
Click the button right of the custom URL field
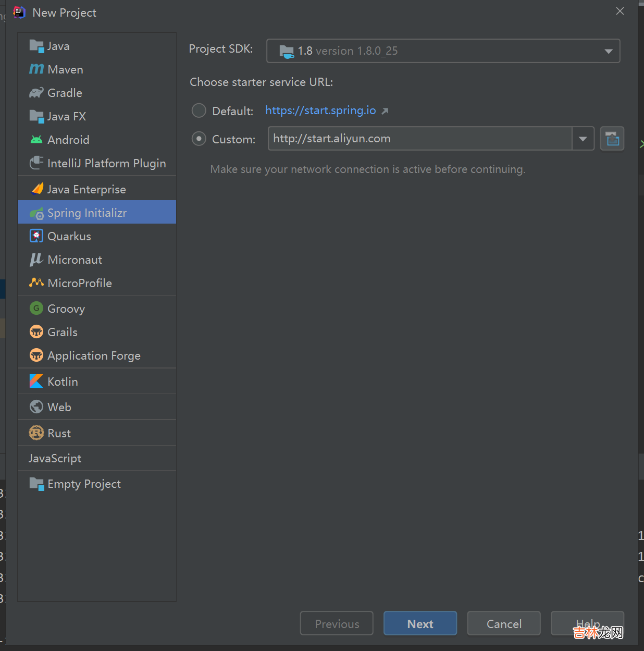(612, 139)
